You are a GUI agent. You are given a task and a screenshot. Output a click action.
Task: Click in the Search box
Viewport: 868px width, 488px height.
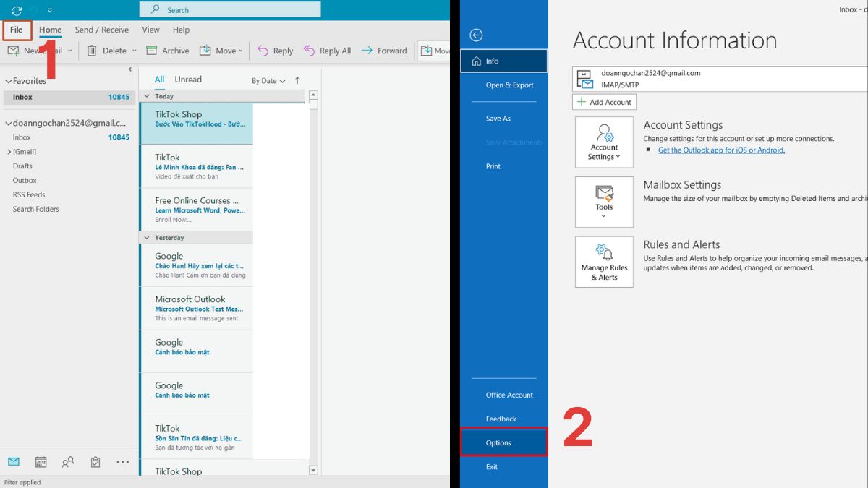point(230,10)
